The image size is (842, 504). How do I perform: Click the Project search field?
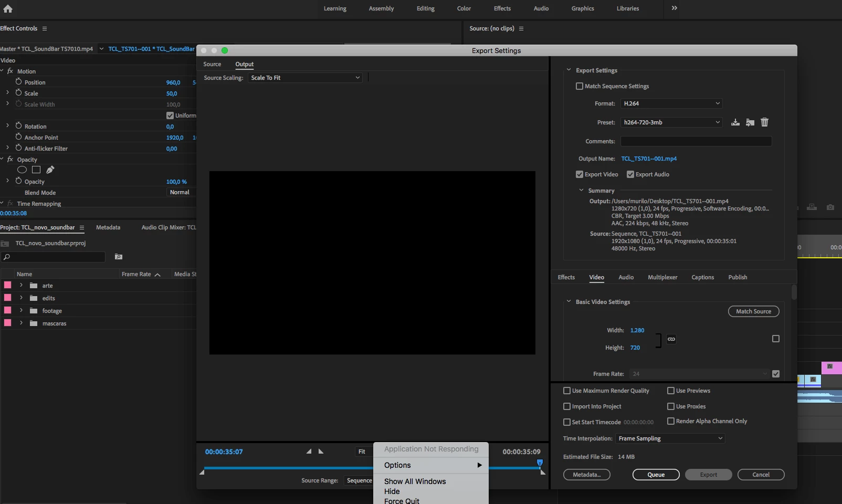[53, 257]
